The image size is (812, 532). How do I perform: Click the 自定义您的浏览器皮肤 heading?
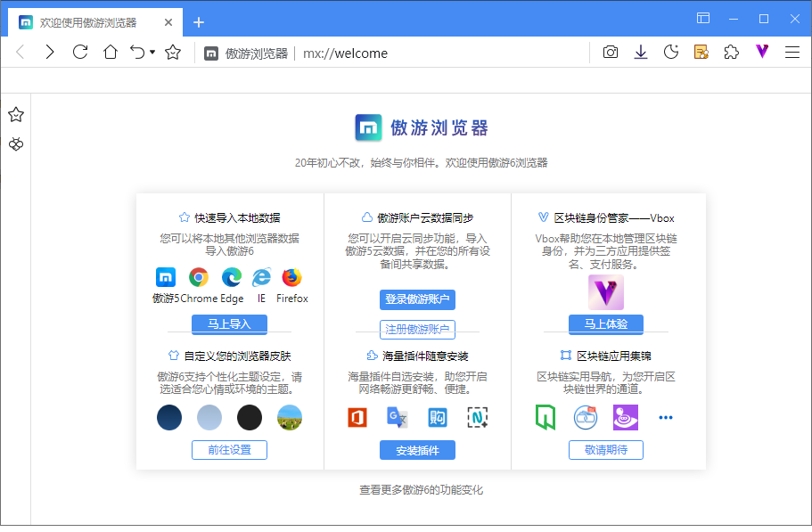(237, 356)
